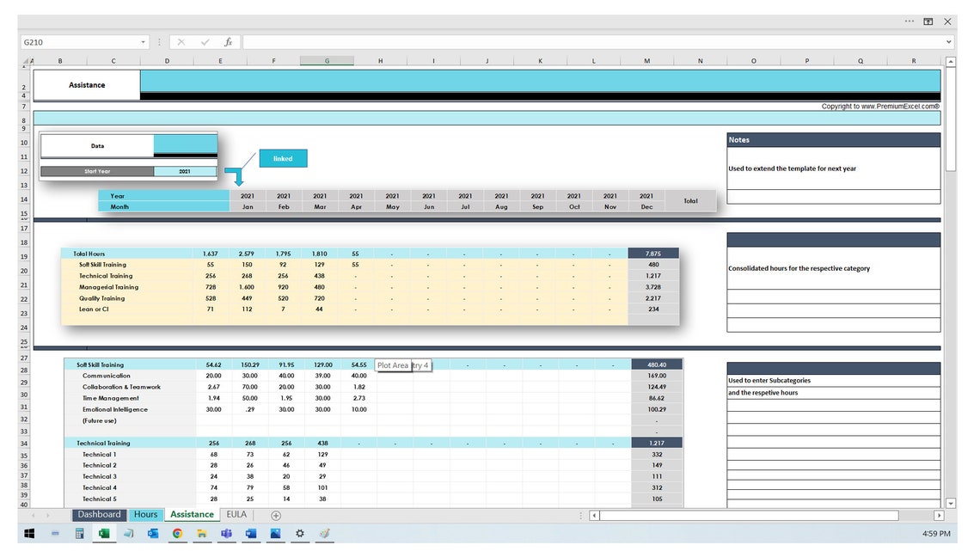980x551 pixels.
Task: Click the Quality Training row label
Action: pos(102,298)
